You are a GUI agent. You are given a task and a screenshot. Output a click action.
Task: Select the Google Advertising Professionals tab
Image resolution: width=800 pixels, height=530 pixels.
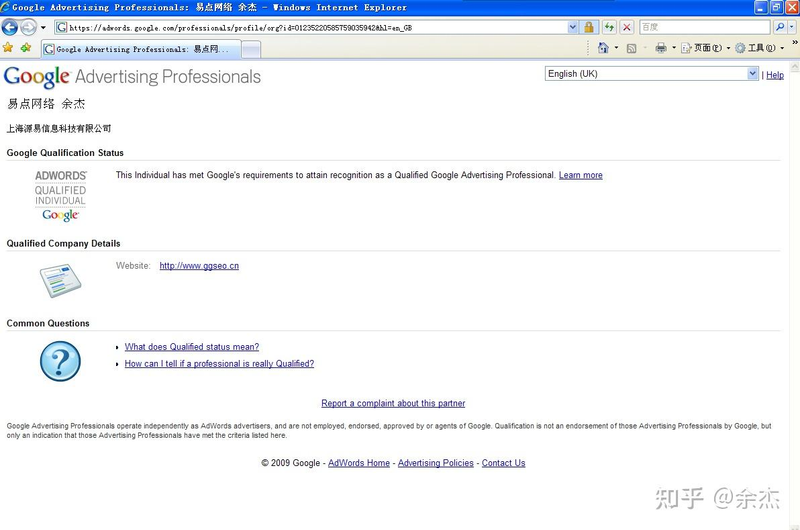coord(141,49)
